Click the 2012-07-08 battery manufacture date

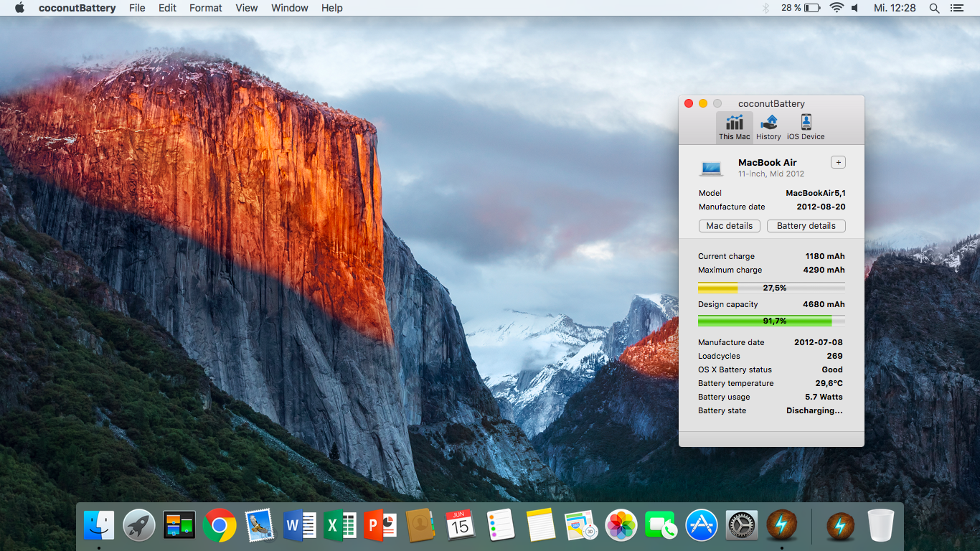(819, 342)
